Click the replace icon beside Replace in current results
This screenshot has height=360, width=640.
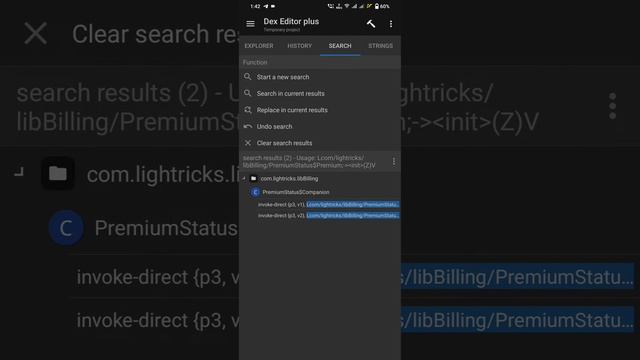pyautogui.click(x=247, y=110)
